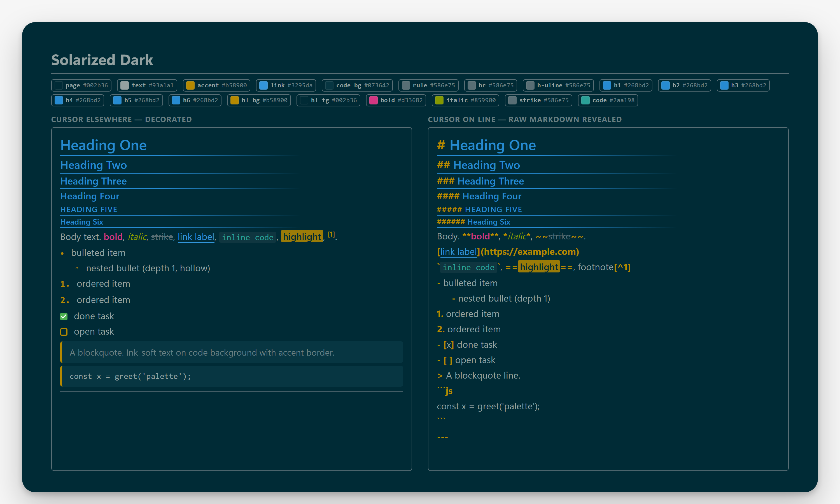Click the '###### Heading Six' raw line
The width and height of the screenshot is (840, 504).
[x=474, y=222]
